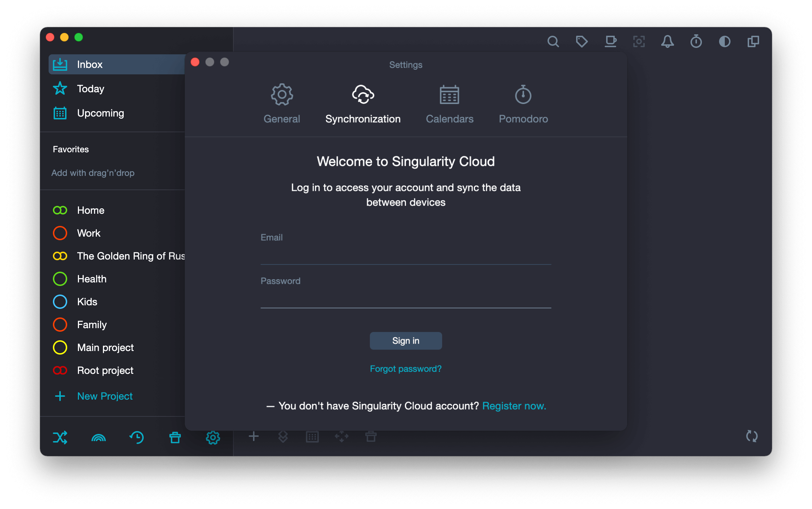Click the double chevron icon in bottom toolbar
This screenshot has width=812, height=509.
point(283,436)
